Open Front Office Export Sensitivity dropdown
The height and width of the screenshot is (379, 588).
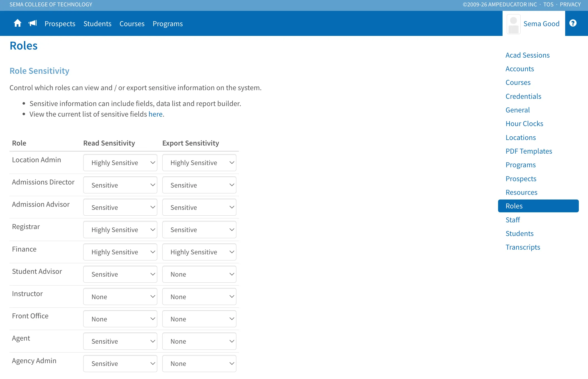[x=199, y=319]
